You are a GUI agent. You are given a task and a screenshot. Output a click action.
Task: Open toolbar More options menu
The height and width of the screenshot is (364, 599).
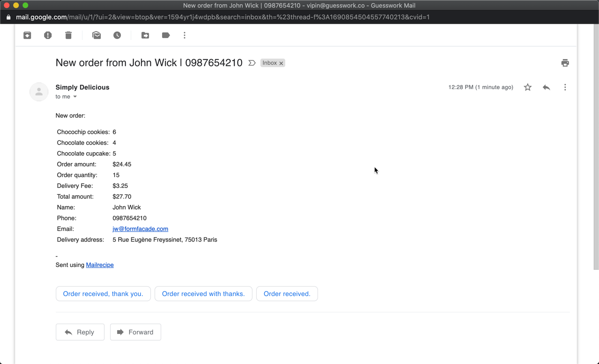point(185,36)
